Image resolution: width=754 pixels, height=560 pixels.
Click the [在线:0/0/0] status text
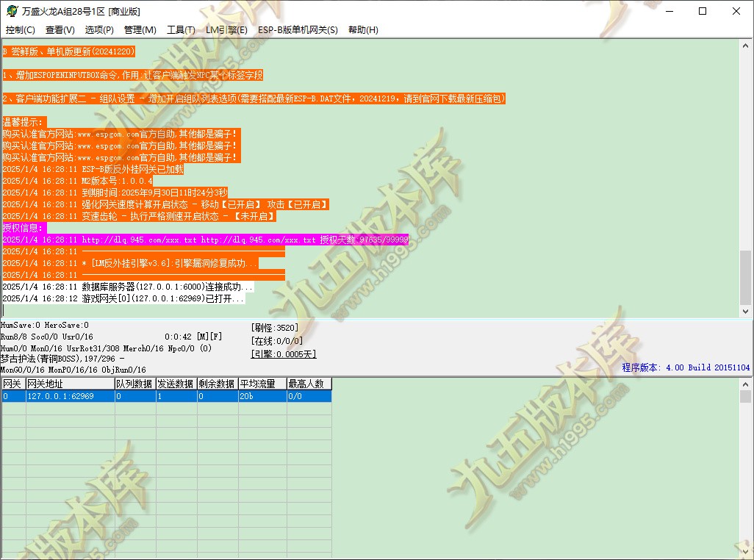pyautogui.click(x=277, y=341)
